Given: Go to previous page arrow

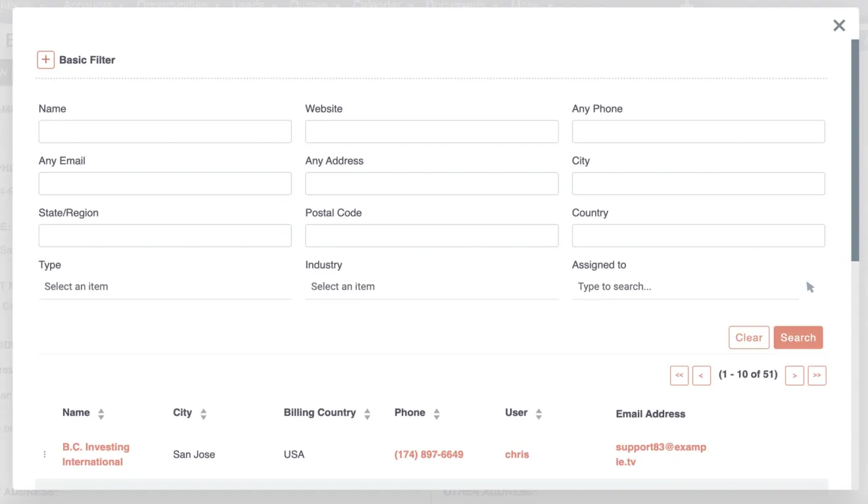Looking at the screenshot, I should (702, 375).
